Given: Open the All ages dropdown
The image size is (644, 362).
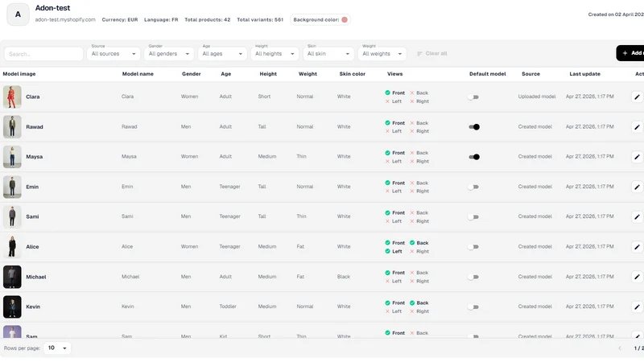Looking at the screenshot, I should coord(222,54).
